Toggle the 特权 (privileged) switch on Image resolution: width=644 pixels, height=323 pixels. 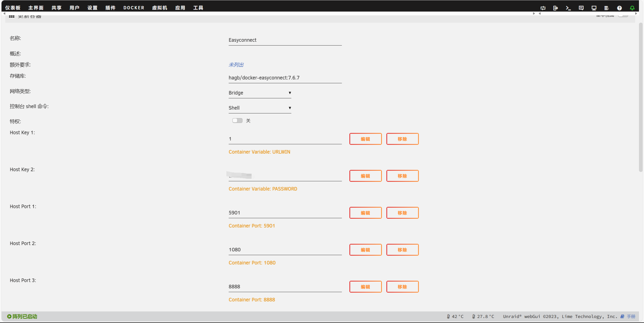(237, 121)
